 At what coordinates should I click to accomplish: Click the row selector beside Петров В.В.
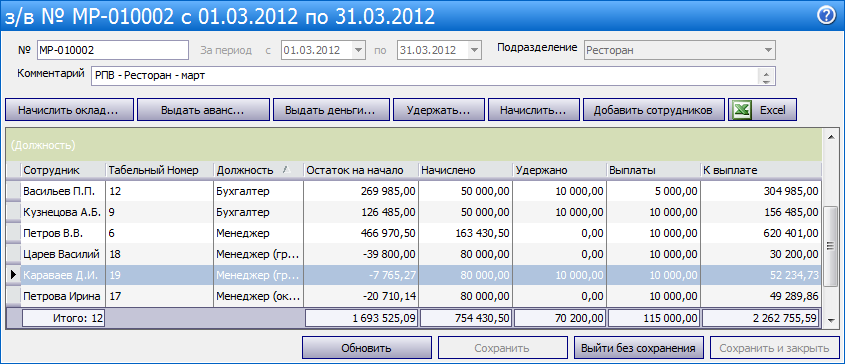click(x=13, y=233)
